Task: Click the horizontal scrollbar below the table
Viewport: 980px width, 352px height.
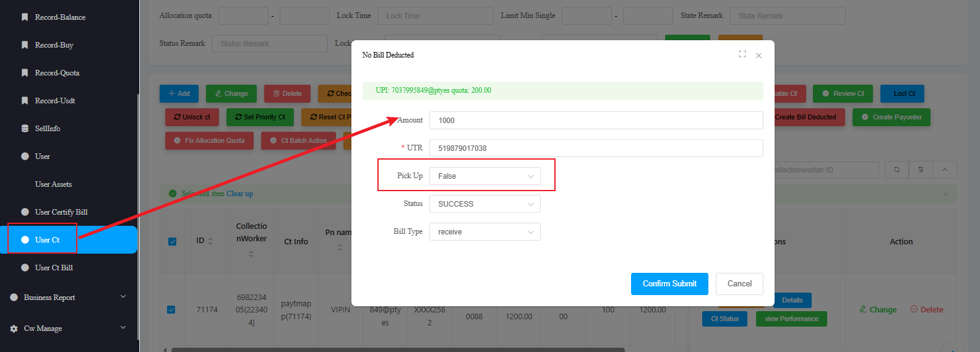Action: pyautogui.click(x=396, y=349)
